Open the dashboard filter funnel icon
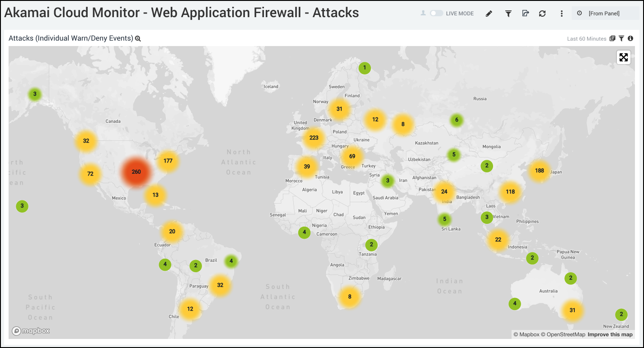 click(x=508, y=14)
